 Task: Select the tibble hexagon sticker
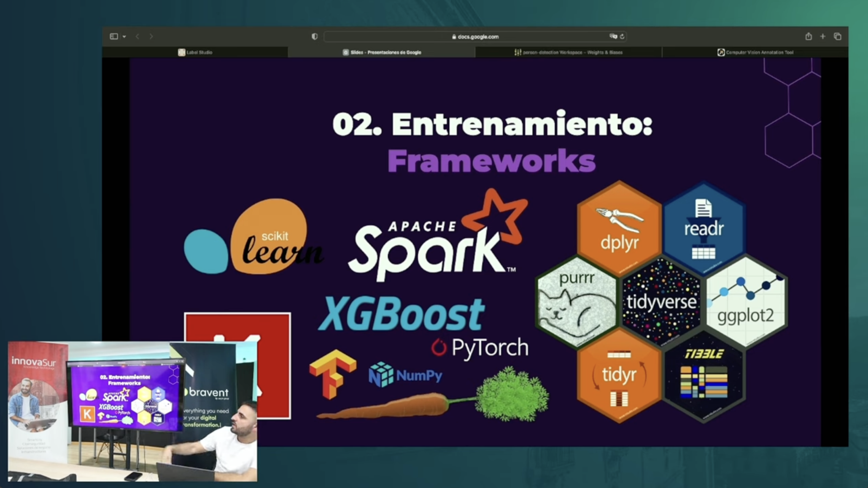click(704, 376)
